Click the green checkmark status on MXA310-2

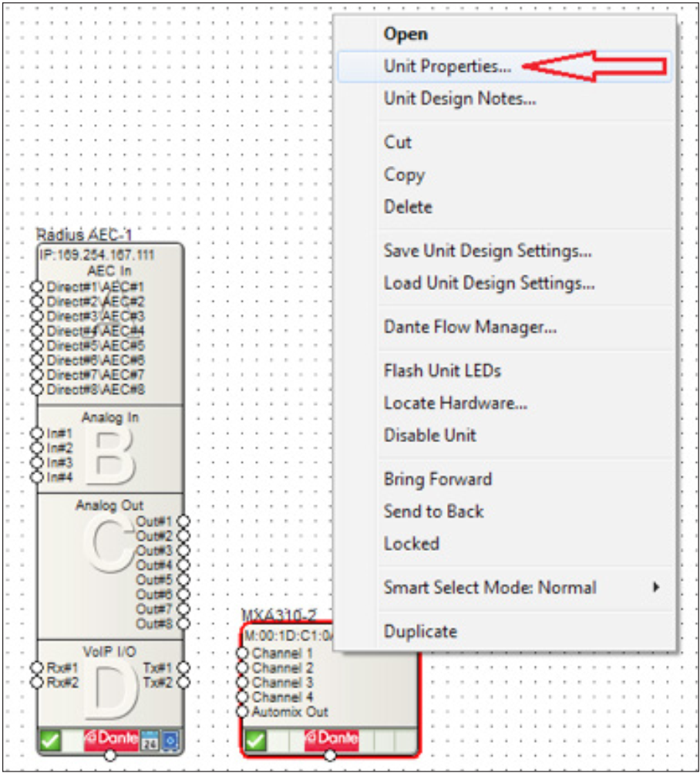click(x=255, y=740)
